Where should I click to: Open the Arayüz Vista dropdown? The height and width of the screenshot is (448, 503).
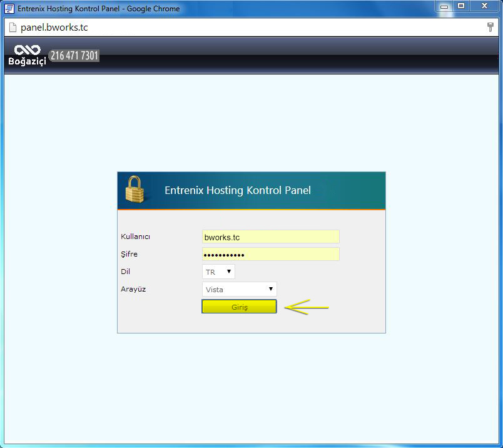(240, 289)
